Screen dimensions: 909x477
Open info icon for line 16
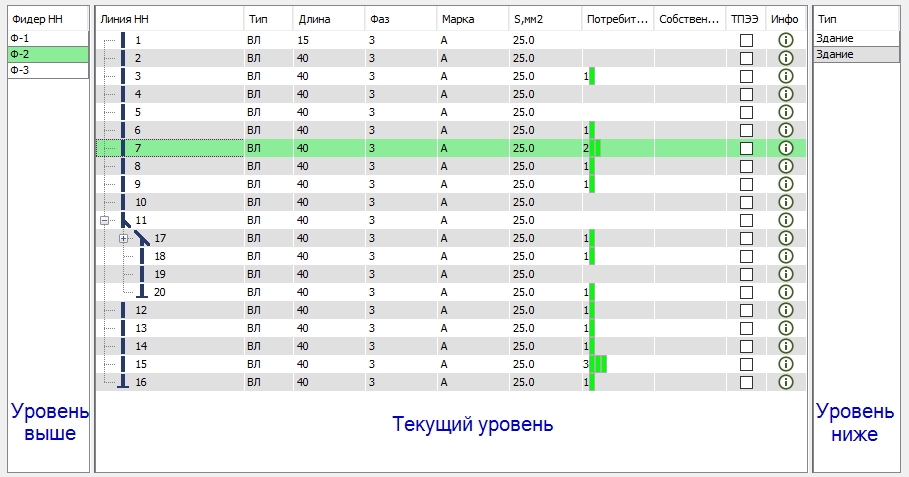click(786, 381)
